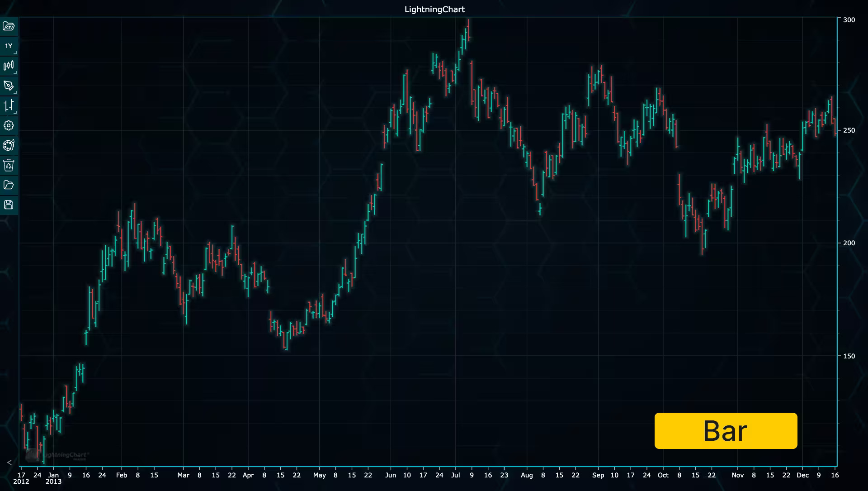868x491 pixels.
Task: Open chart settings gear icon
Action: tap(9, 125)
